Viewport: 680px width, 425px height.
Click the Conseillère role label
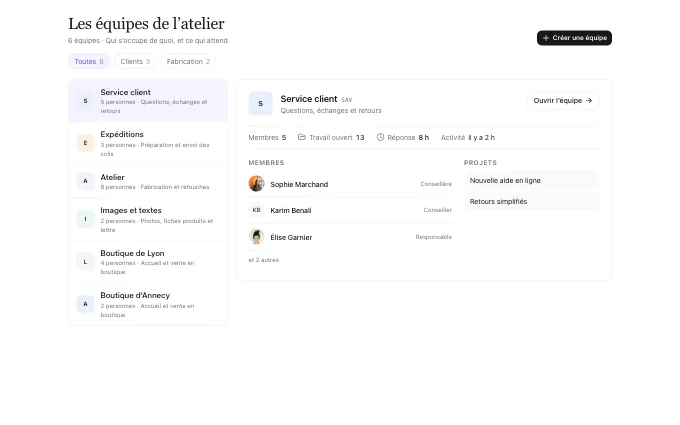[x=436, y=184]
